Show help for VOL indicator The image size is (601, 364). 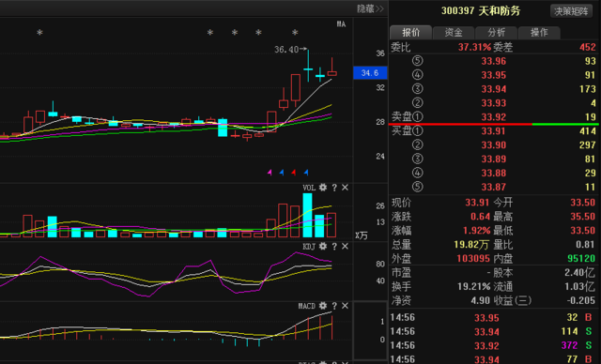tap(334, 188)
